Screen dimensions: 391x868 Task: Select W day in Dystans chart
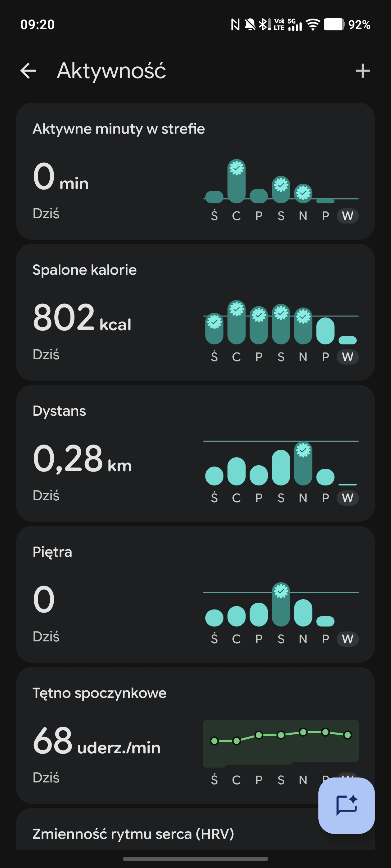(348, 498)
